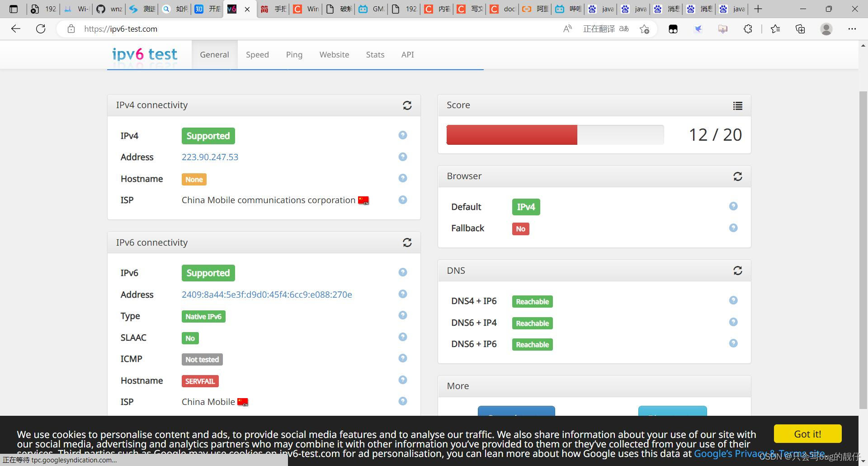Reload the page with the refresh button
This screenshot has height=466, width=868.
pyautogui.click(x=41, y=29)
